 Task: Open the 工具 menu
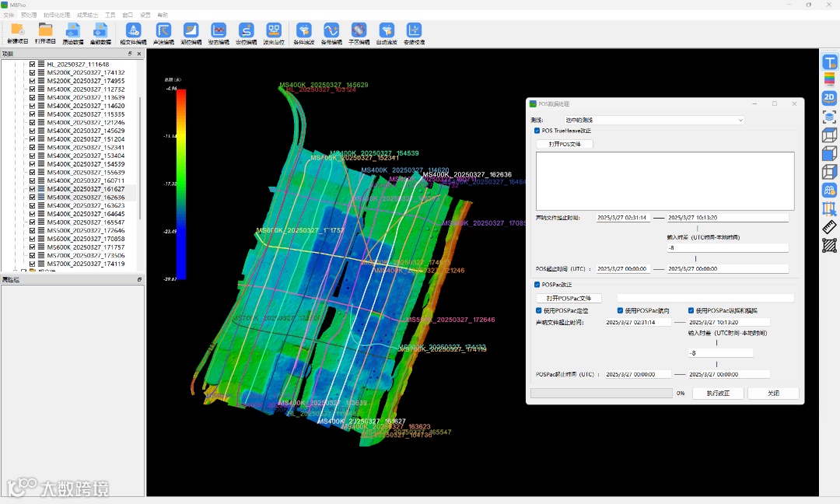pos(110,15)
